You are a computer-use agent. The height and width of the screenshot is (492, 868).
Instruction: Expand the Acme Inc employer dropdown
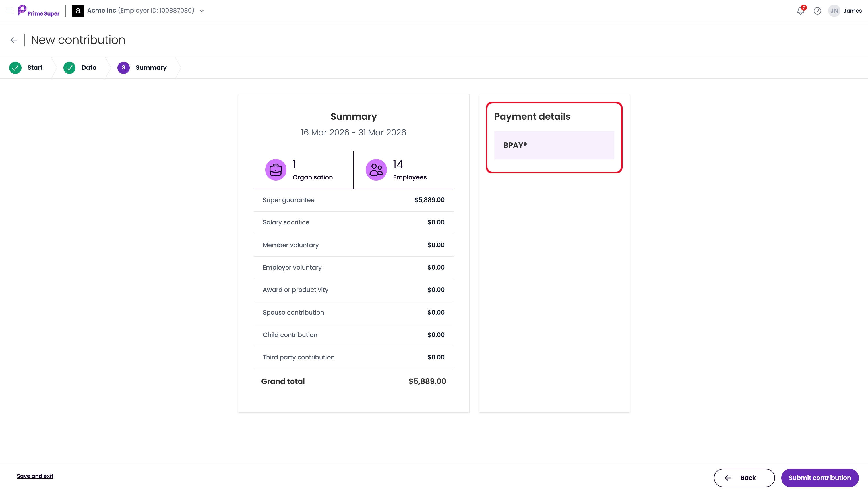202,11
